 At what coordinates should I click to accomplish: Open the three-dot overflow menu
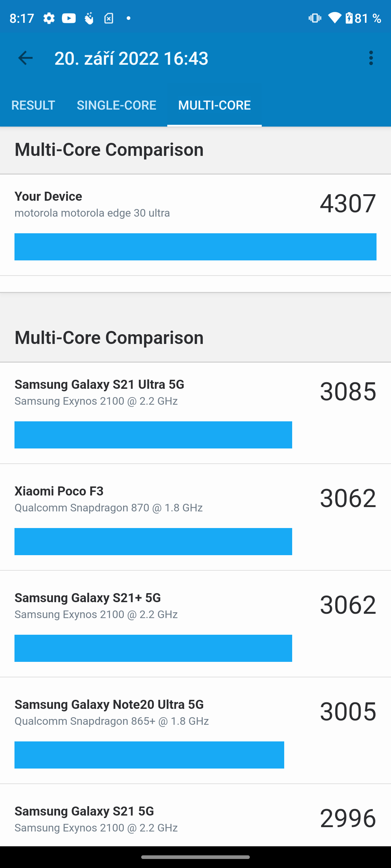click(371, 58)
